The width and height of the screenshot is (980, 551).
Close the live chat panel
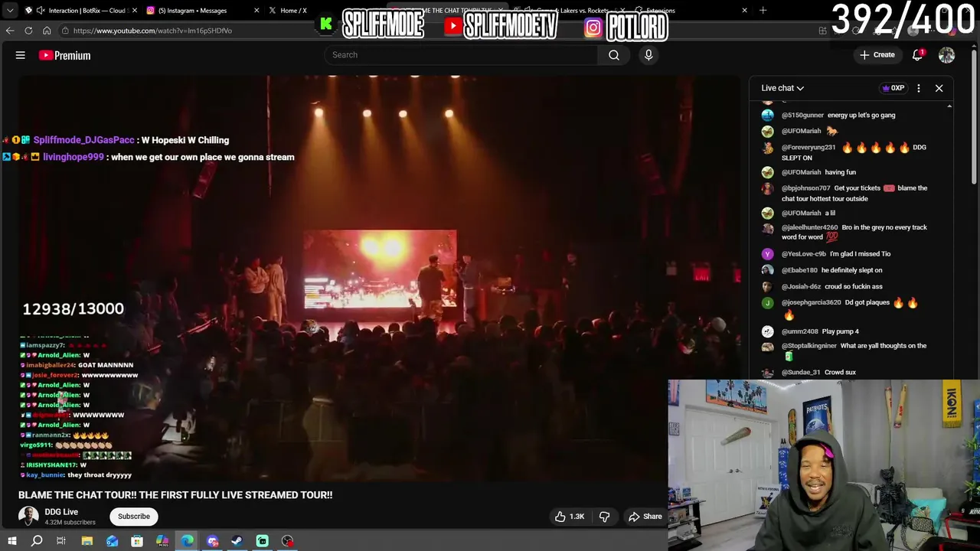[x=939, y=88]
